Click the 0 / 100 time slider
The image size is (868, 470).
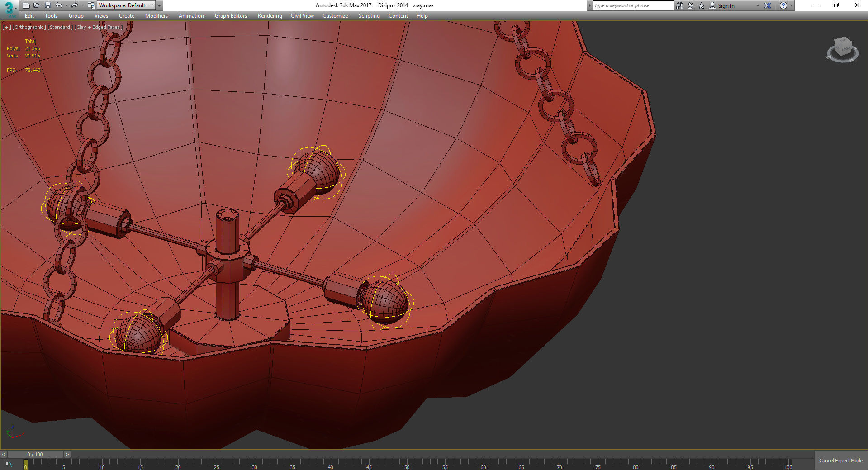[35, 454]
